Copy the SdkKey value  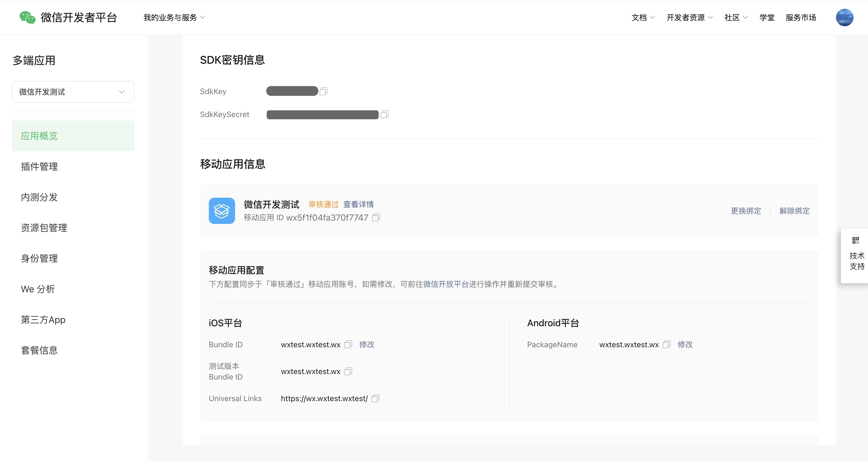[324, 91]
